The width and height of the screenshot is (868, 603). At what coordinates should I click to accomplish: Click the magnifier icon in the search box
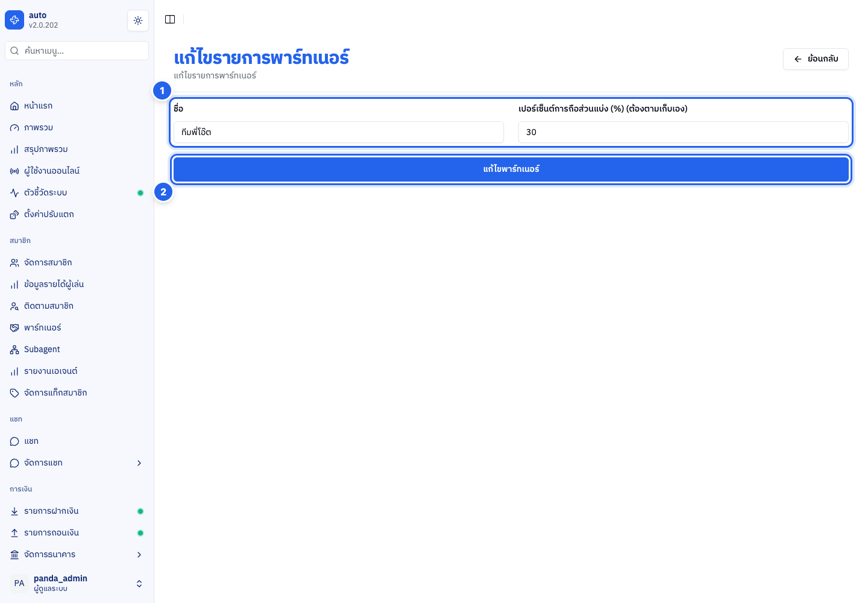[x=15, y=51]
